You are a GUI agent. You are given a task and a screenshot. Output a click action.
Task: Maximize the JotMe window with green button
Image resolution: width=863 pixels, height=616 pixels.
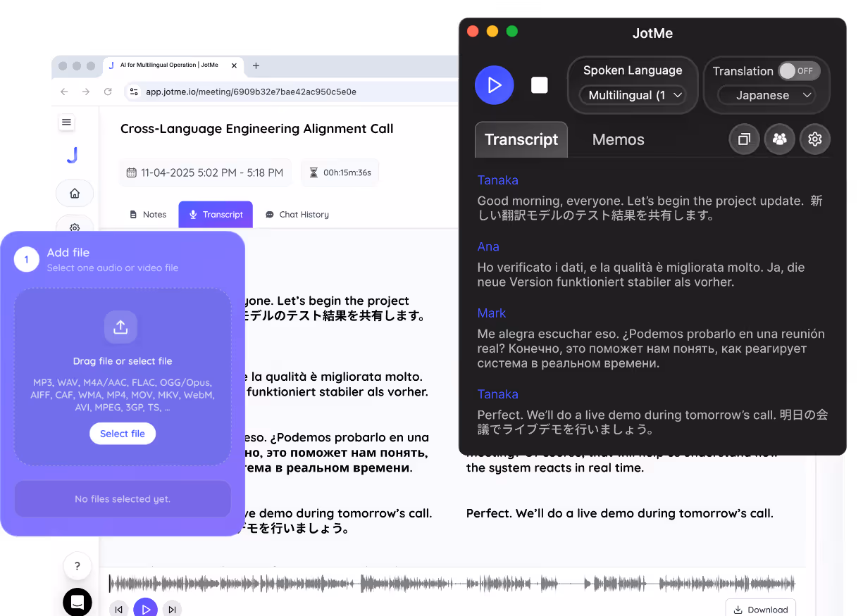512,31
